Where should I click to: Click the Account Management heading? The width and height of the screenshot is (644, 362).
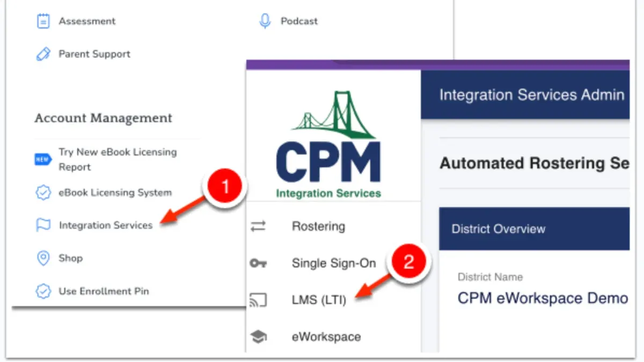pos(104,118)
